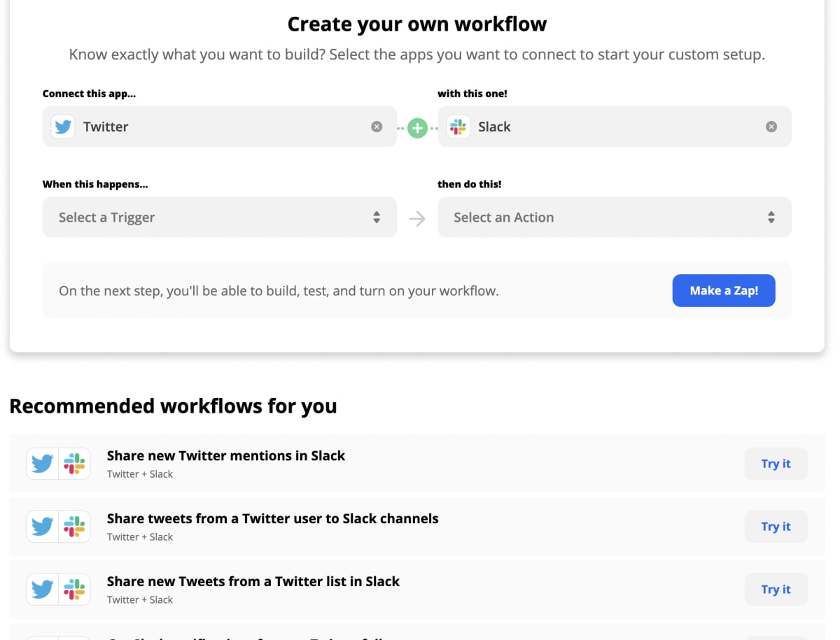Open the Select a Trigger dropdown

(x=220, y=218)
